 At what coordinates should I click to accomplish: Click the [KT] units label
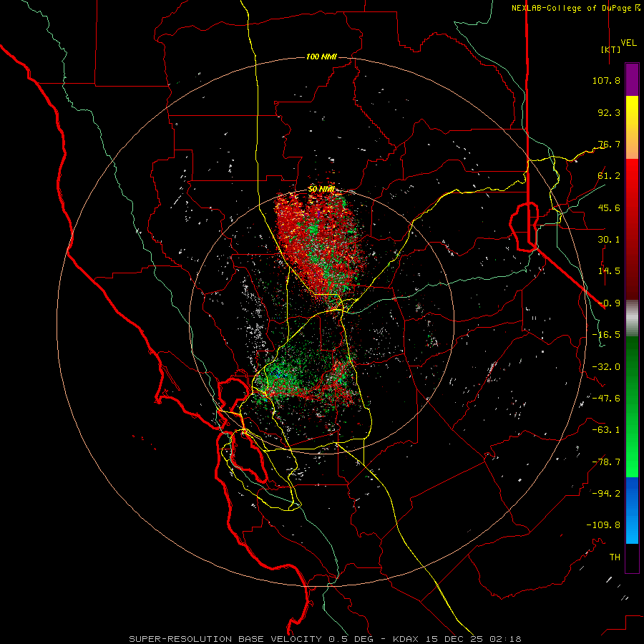click(x=610, y=49)
